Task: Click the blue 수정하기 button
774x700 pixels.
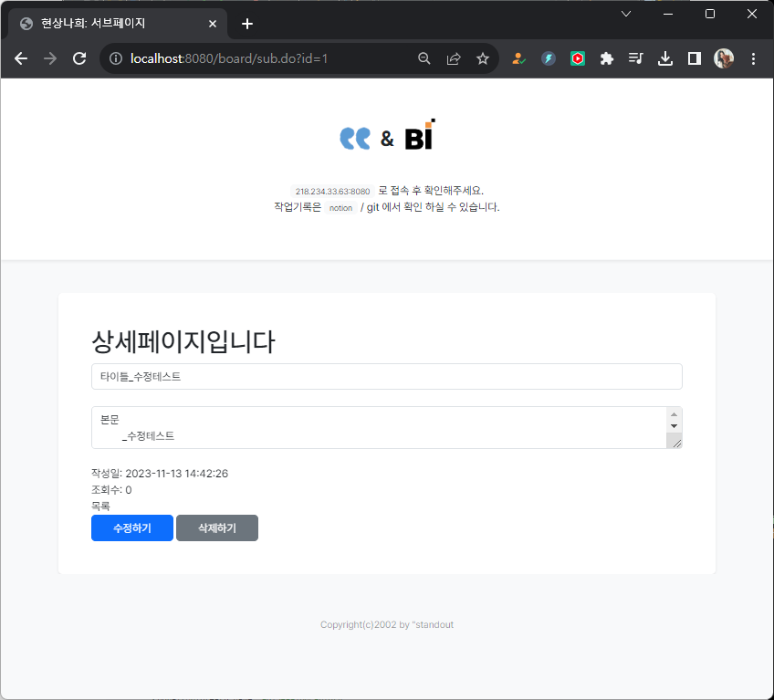Action: [x=132, y=528]
